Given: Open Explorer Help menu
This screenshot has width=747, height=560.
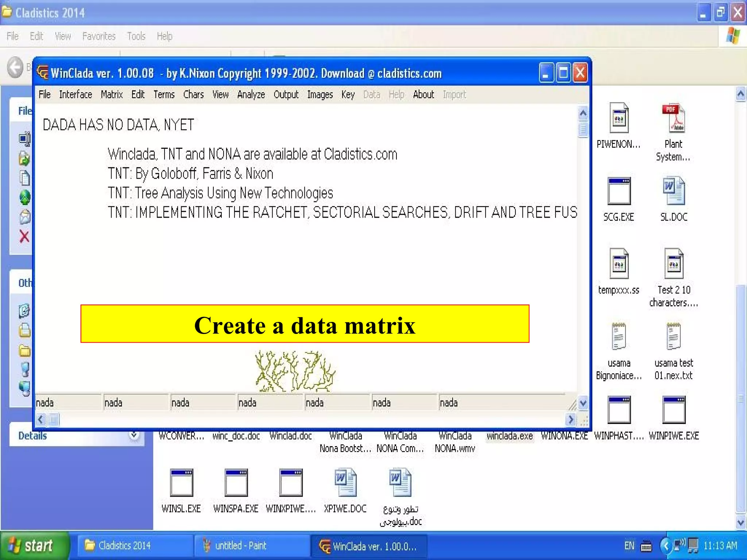Looking at the screenshot, I should point(165,36).
